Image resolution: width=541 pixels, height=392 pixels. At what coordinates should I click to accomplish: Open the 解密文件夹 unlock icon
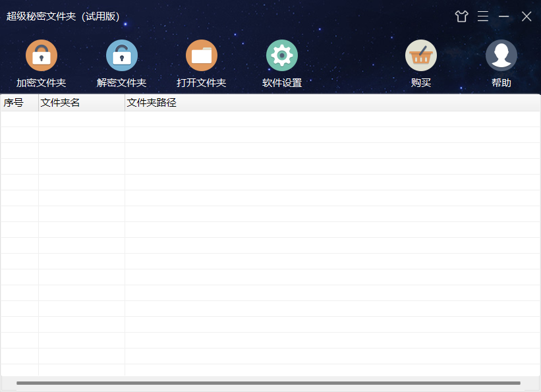[x=122, y=55]
